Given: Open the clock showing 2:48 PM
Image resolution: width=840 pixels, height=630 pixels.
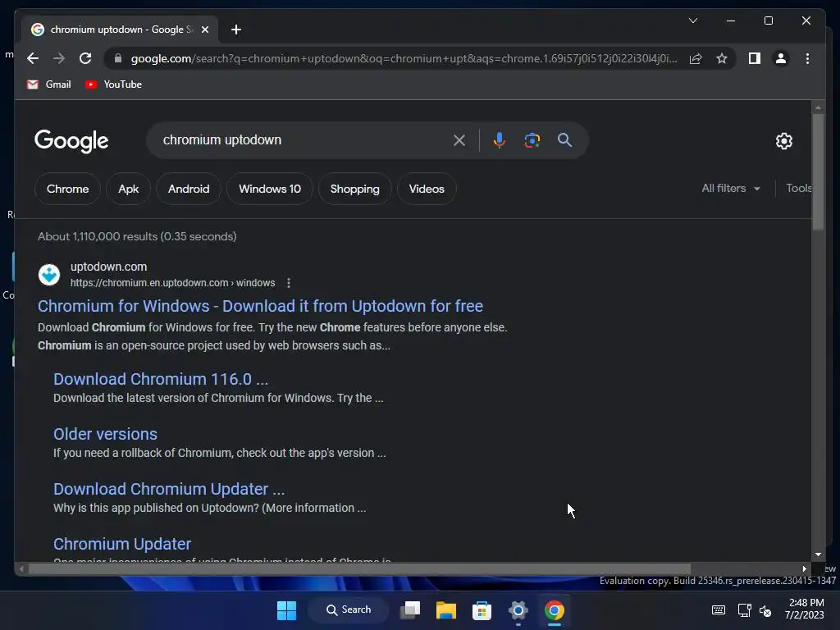Looking at the screenshot, I should [804, 609].
